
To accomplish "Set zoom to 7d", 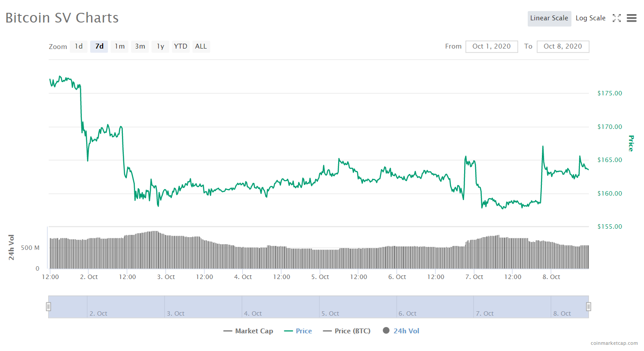I will point(99,46).
